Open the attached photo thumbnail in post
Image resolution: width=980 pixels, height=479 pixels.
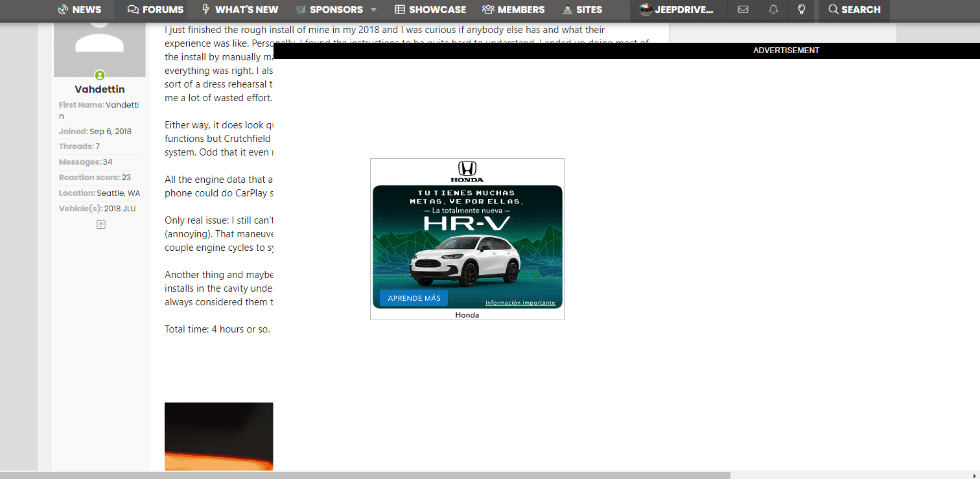point(219,436)
